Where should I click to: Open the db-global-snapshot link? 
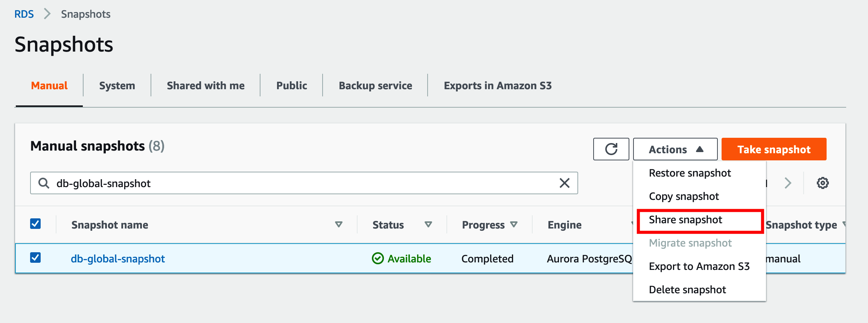pyautogui.click(x=118, y=259)
